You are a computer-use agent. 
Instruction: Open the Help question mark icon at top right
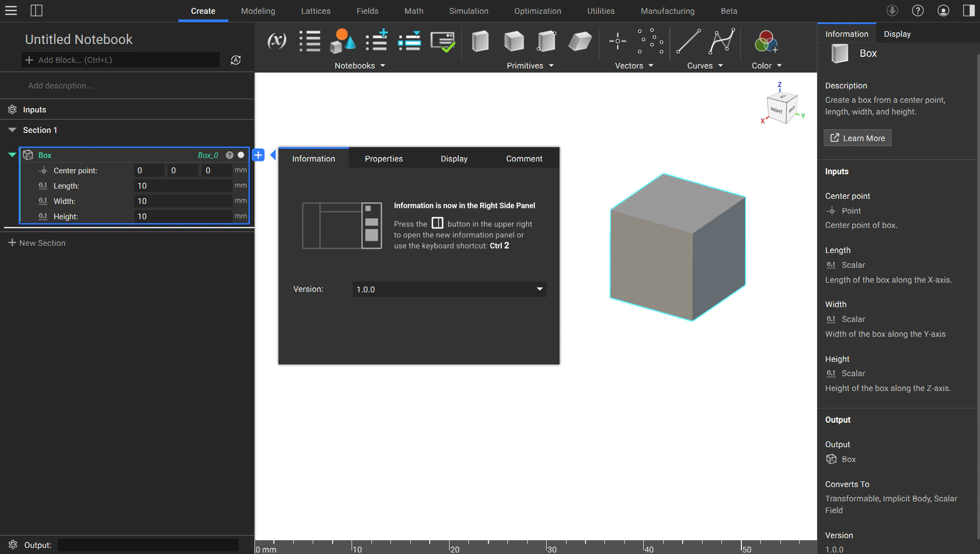tap(918, 11)
